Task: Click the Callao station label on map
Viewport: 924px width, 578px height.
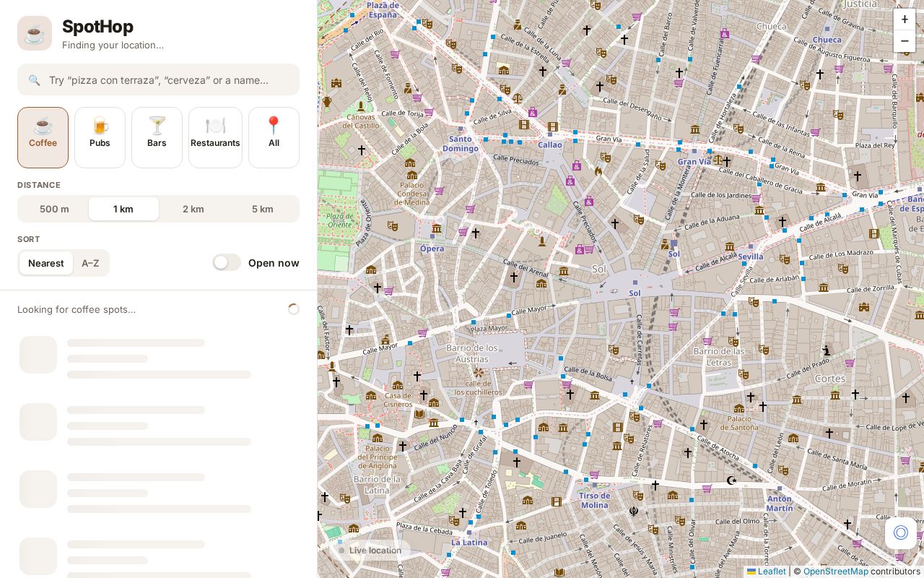Action: coord(550,144)
